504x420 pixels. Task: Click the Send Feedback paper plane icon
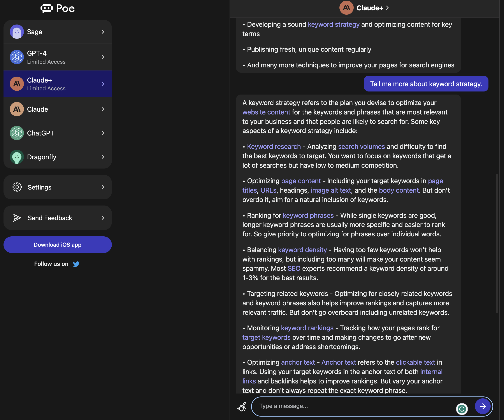point(17,218)
